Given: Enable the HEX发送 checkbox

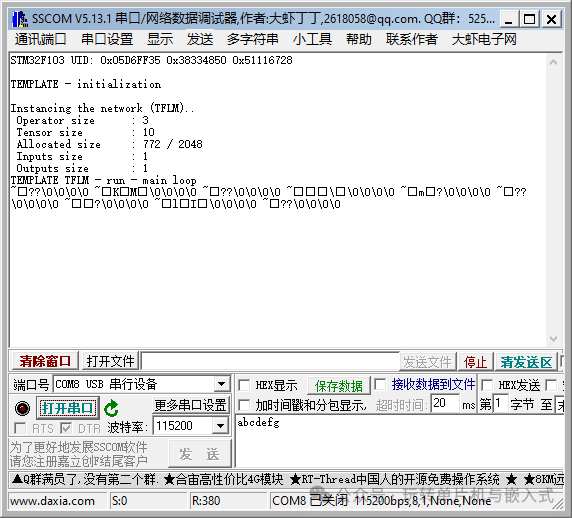Looking at the screenshot, I should (x=487, y=385).
